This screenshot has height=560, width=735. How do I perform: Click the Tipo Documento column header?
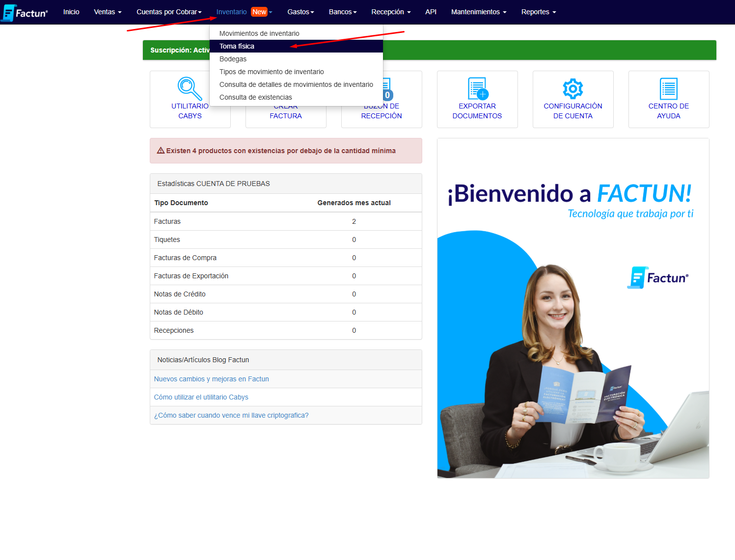181,203
